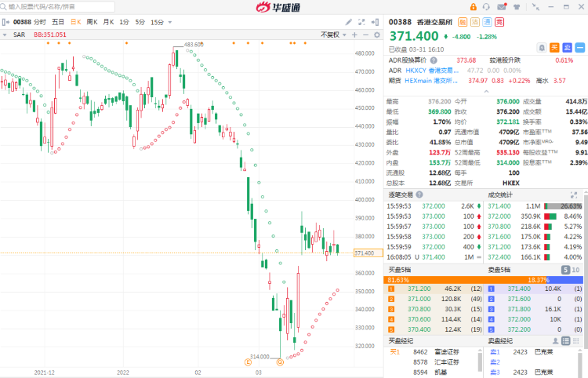Screen dimensions: 588x378
Task: Click help icon next to ADR股换算价
Action: click(x=434, y=60)
